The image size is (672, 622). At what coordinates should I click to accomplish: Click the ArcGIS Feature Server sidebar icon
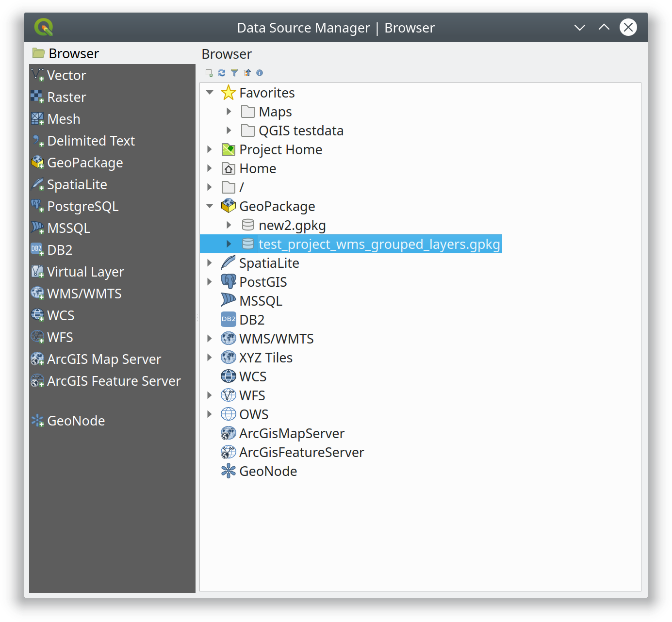pyautogui.click(x=37, y=381)
